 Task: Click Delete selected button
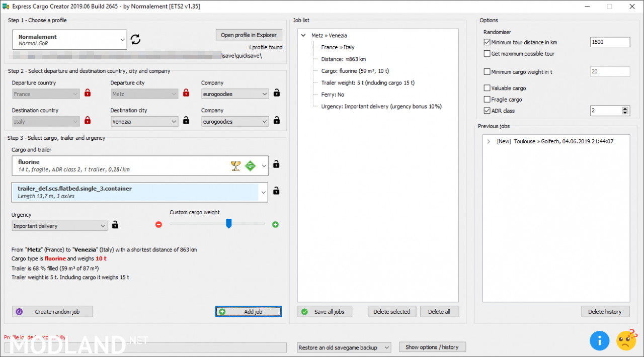coord(392,312)
